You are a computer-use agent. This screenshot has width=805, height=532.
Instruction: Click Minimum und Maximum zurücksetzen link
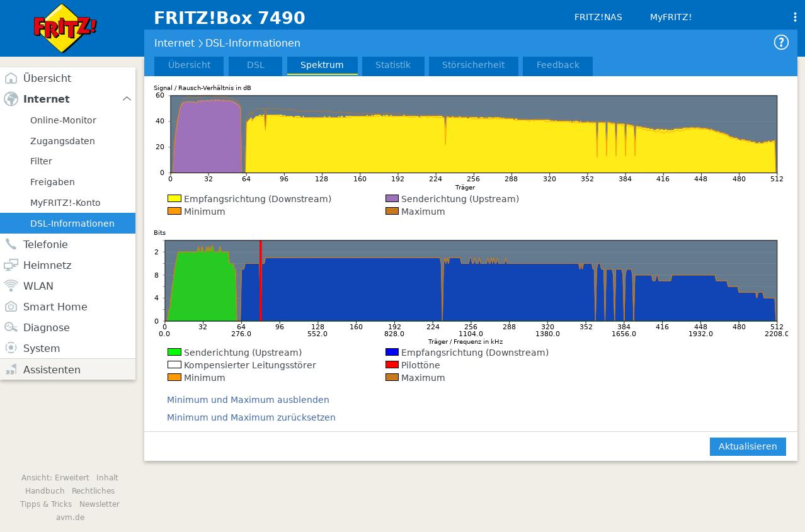coord(251,417)
